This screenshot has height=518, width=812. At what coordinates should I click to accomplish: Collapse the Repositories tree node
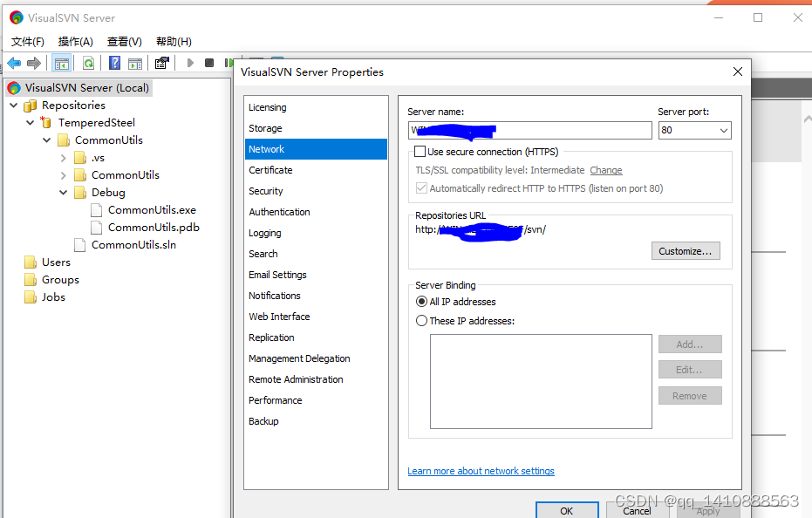click(14, 106)
